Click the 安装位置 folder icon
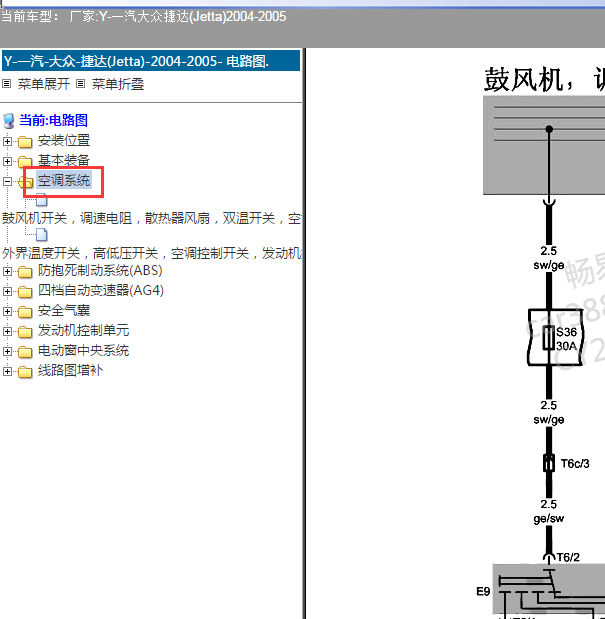Viewport: 605px width, 619px height. click(x=25, y=142)
